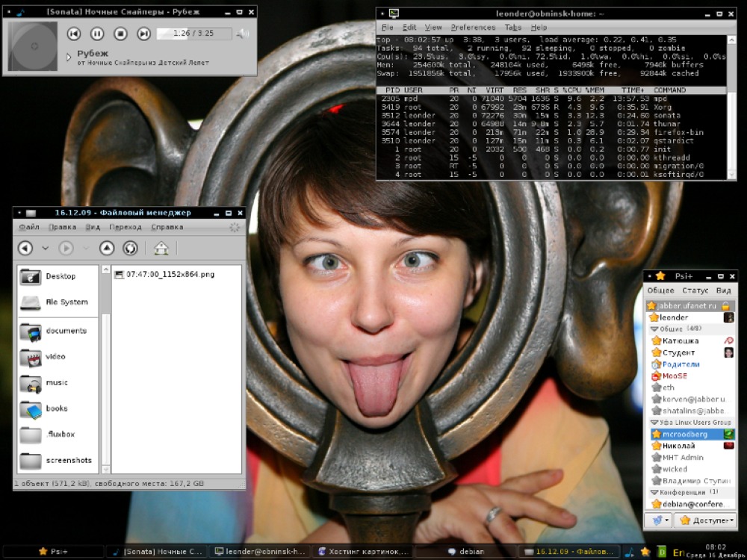Select file 07:47:00_1152x864.png
Viewport: 747px width, 560px height.
click(165, 274)
